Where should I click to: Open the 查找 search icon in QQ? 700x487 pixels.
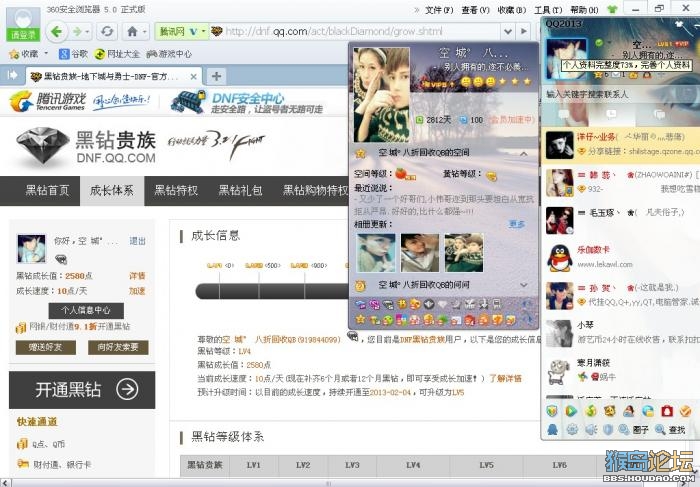(x=670, y=430)
